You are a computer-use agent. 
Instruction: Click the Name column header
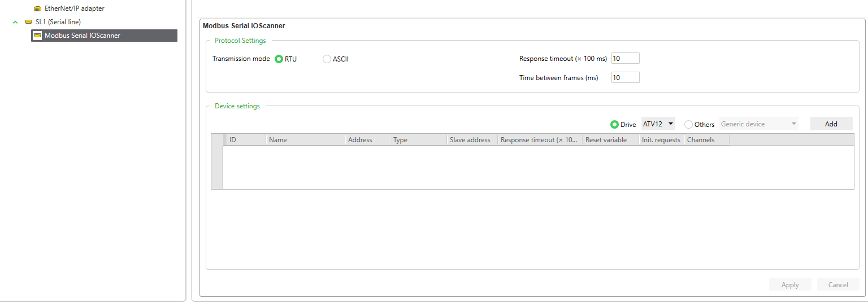point(306,140)
